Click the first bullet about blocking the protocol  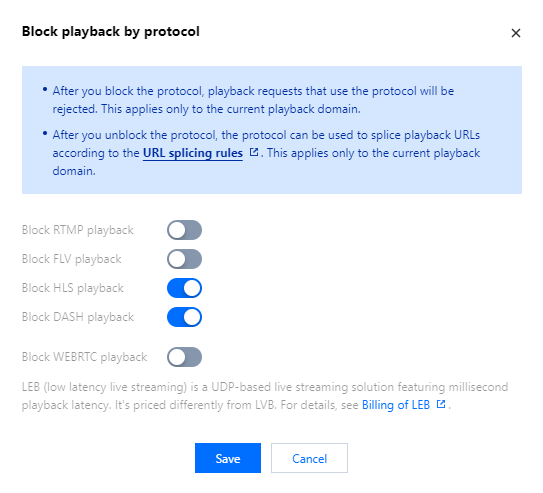coord(253,100)
